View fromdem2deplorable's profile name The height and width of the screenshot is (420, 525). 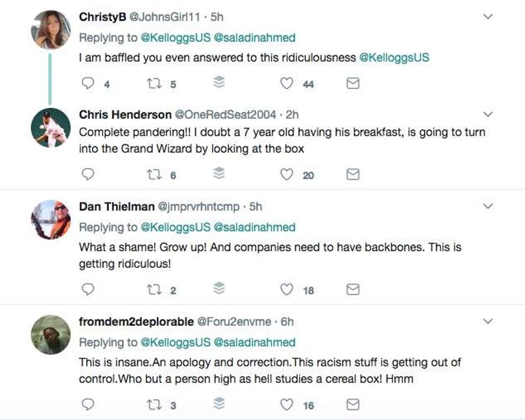(x=136, y=321)
